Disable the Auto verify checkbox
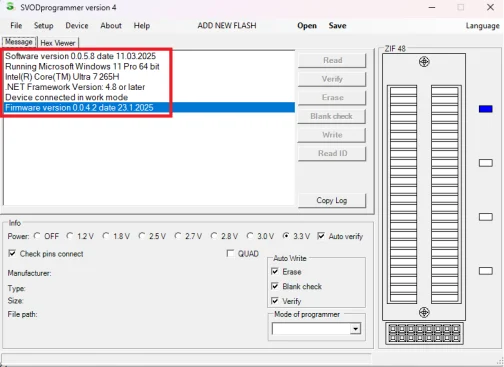The height and width of the screenshot is (367, 504). point(321,236)
